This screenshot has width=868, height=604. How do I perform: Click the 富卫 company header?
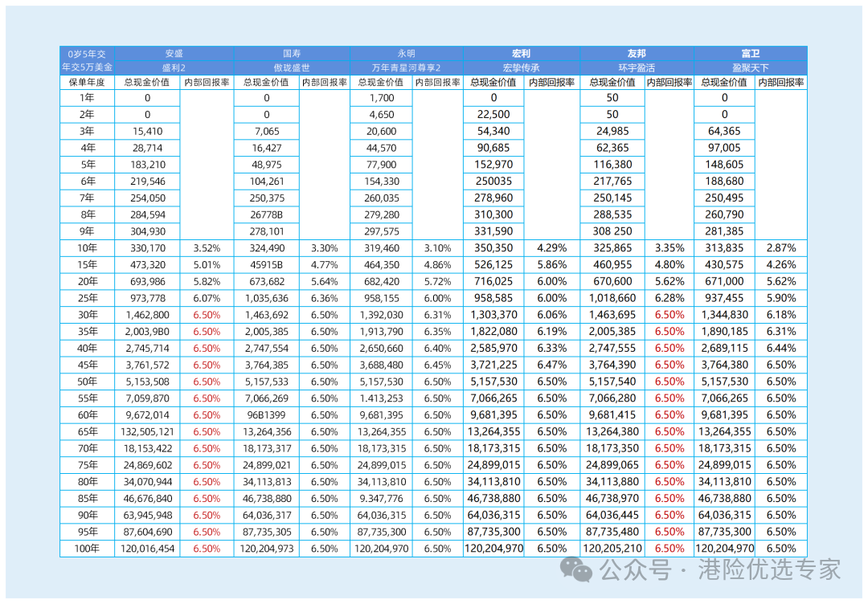(x=751, y=54)
